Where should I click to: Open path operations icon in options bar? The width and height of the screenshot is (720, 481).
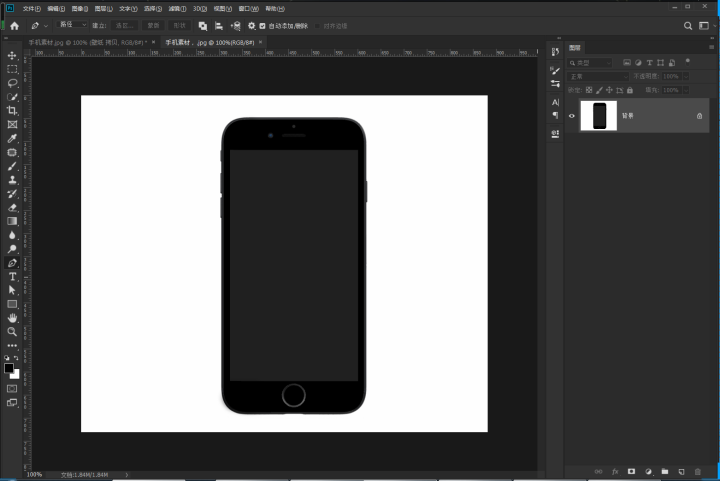coord(202,26)
